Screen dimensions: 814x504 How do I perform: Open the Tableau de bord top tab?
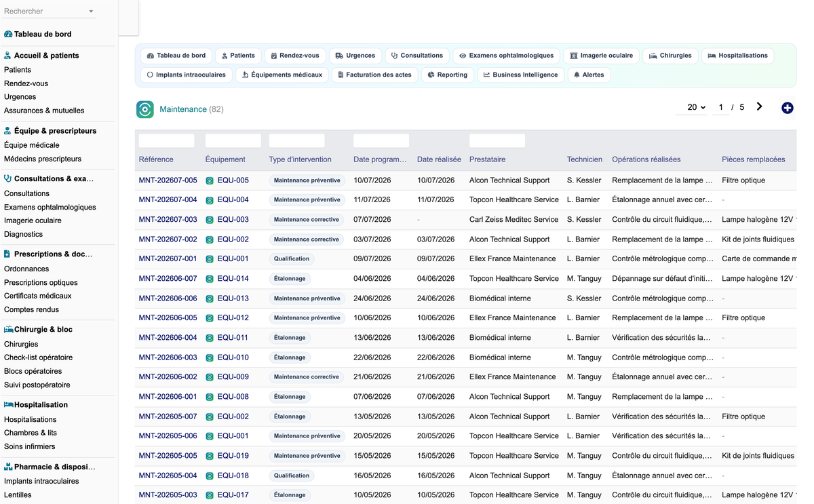[176, 56]
